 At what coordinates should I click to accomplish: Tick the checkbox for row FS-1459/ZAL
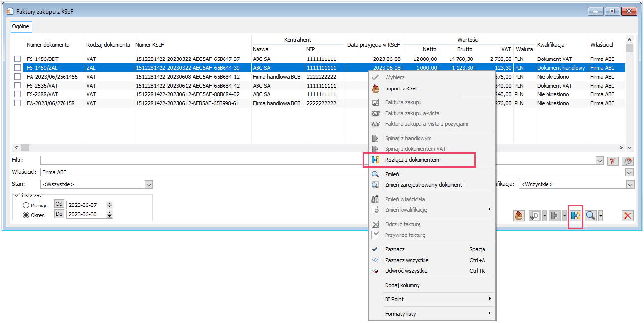(x=17, y=68)
